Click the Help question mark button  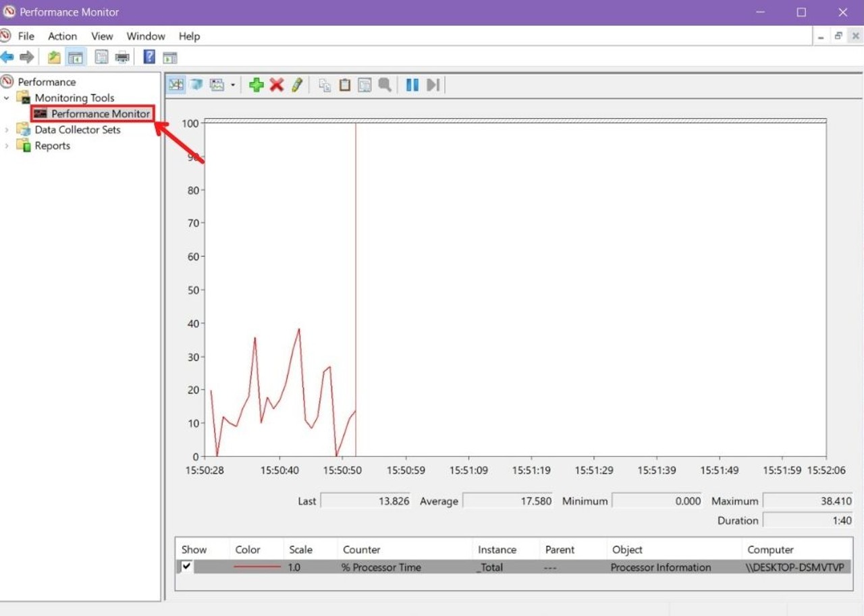tap(148, 57)
